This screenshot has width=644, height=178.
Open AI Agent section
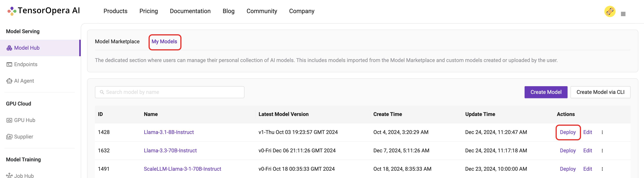pyautogui.click(x=24, y=81)
